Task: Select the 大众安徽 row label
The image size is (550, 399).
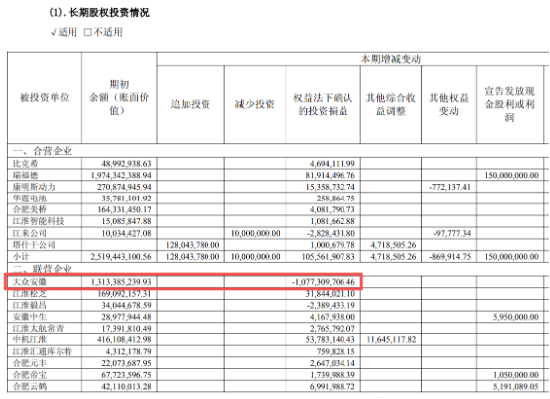Action: tap(30, 282)
